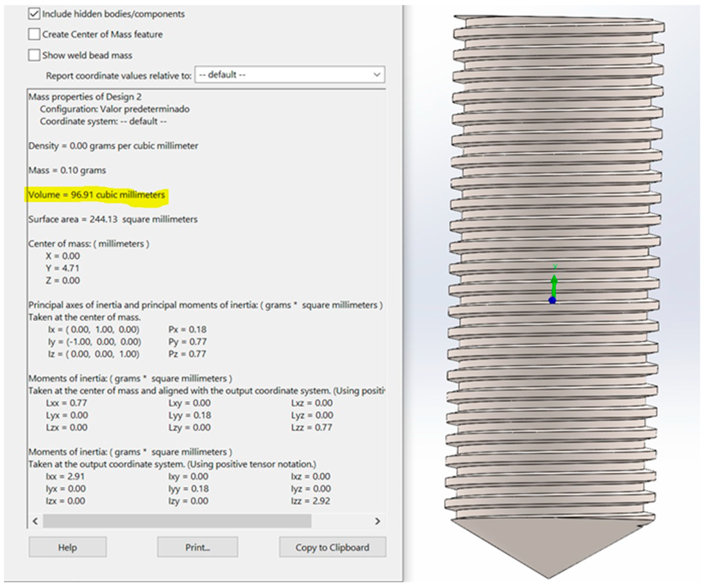
Task: Click dropdown arrow beside -- default --
Action: point(377,75)
